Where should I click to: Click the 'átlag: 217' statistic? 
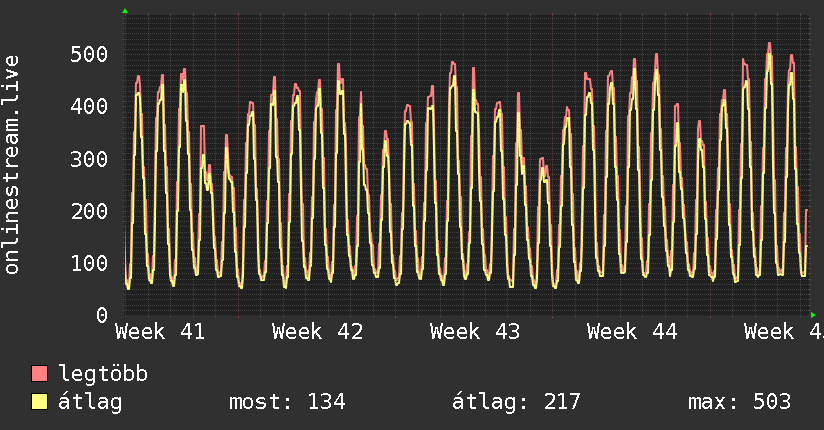point(516,402)
